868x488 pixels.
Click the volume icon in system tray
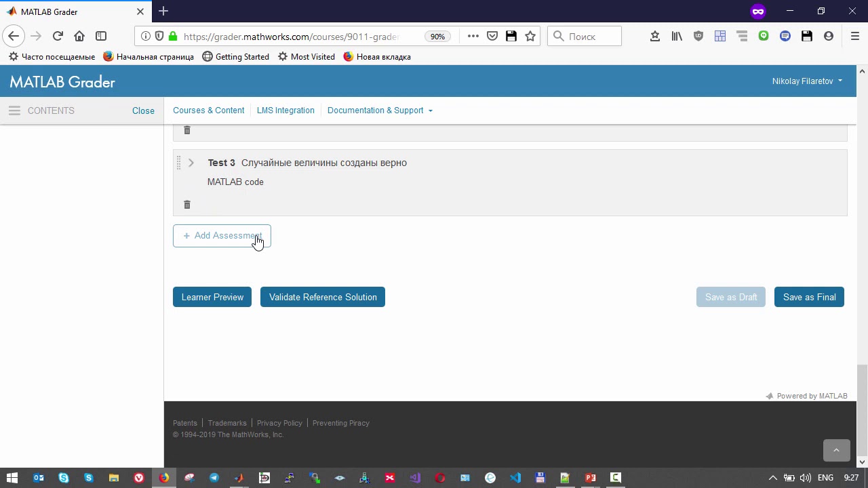click(806, 478)
